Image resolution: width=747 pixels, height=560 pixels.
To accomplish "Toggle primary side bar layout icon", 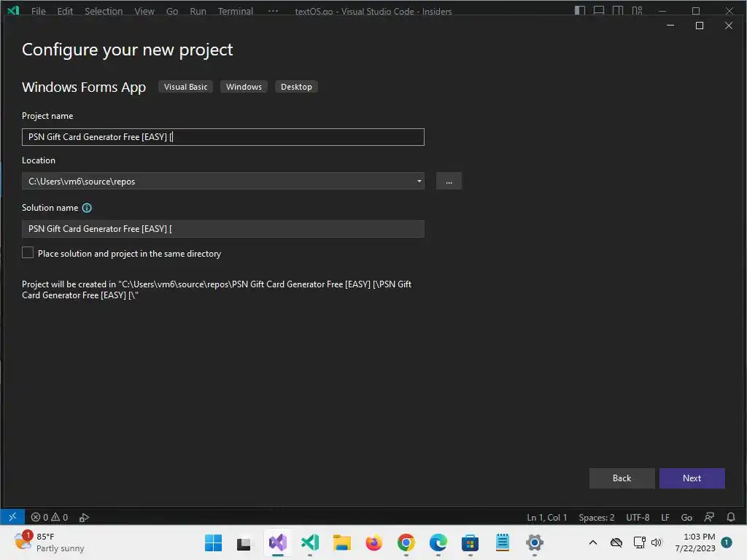I will pyautogui.click(x=580, y=10).
